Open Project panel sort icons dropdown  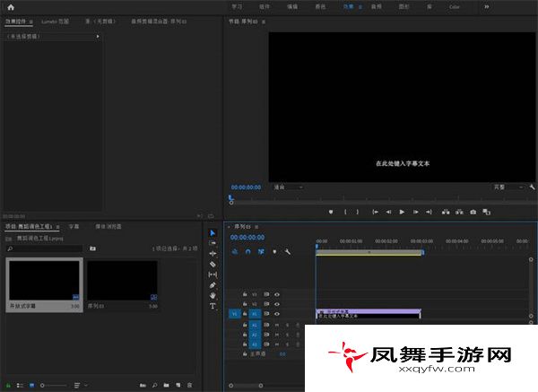(80, 386)
